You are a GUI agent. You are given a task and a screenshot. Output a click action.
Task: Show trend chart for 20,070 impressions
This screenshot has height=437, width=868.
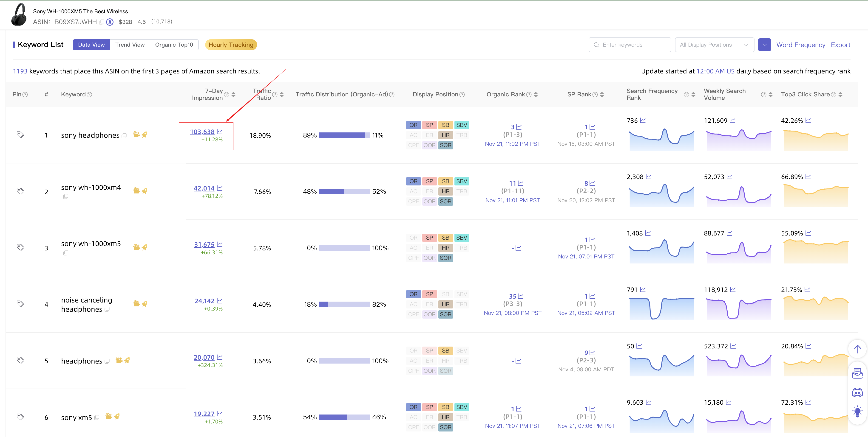220,357
